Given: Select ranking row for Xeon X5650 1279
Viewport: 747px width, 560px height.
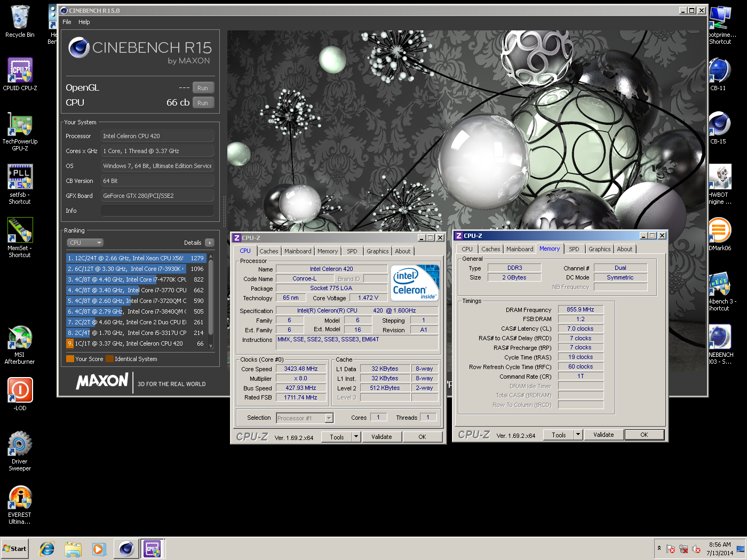Looking at the screenshot, I should pyautogui.click(x=136, y=258).
